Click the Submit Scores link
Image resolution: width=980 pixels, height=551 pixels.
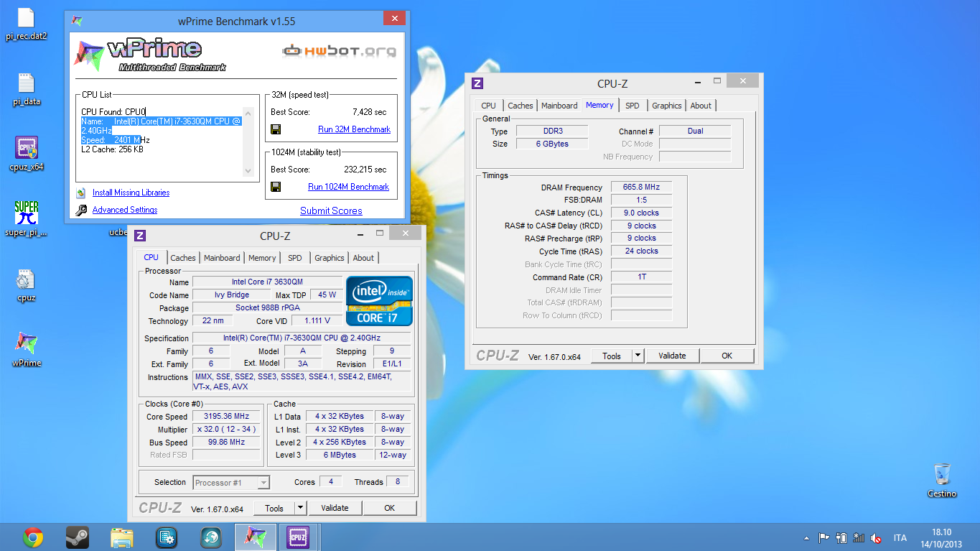[331, 210]
